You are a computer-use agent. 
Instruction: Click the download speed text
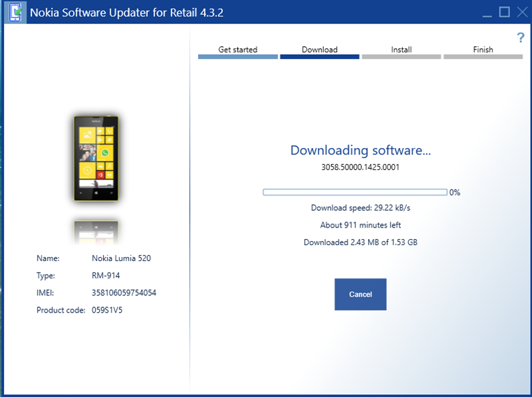point(360,208)
